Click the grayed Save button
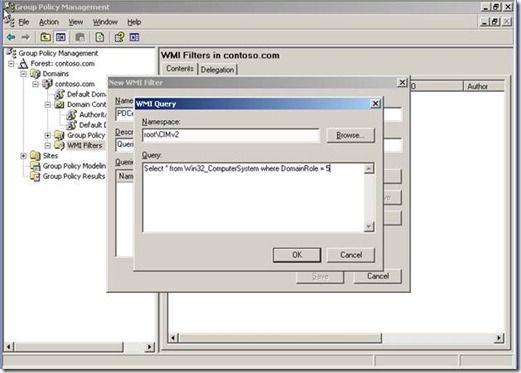The width and height of the screenshot is (521, 373). (x=320, y=276)
